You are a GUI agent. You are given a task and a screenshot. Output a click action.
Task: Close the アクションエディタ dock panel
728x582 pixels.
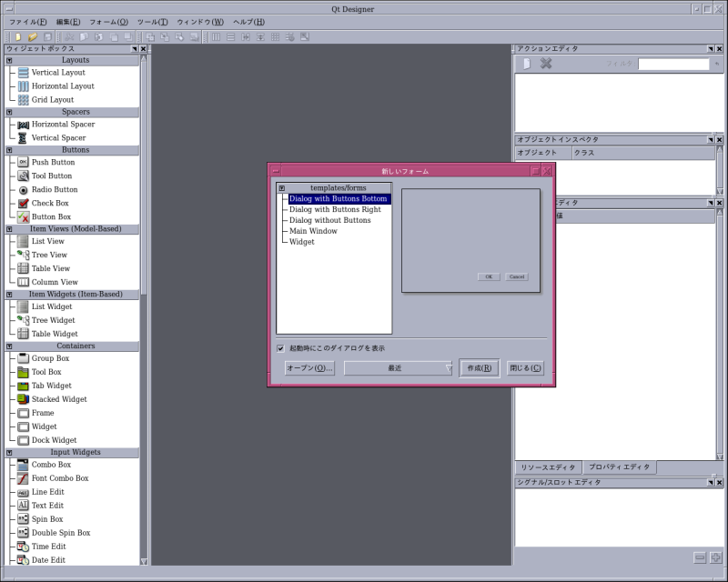[x=719, y=49]
